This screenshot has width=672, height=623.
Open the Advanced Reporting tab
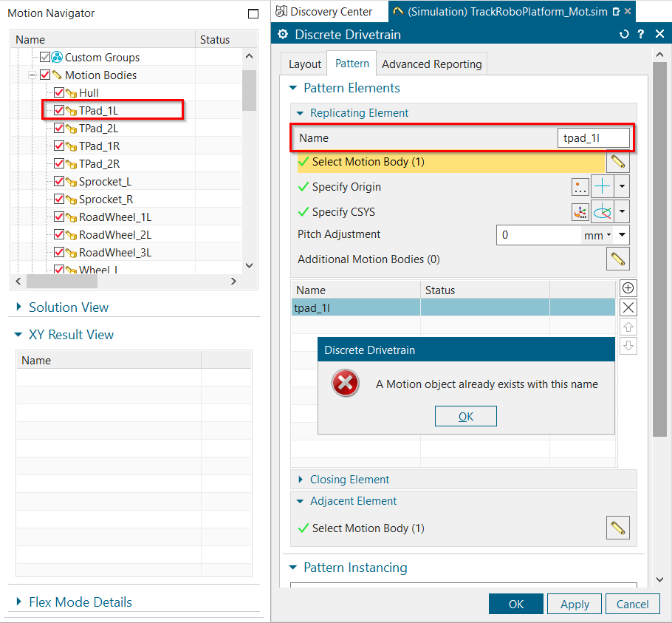[431, 64]
